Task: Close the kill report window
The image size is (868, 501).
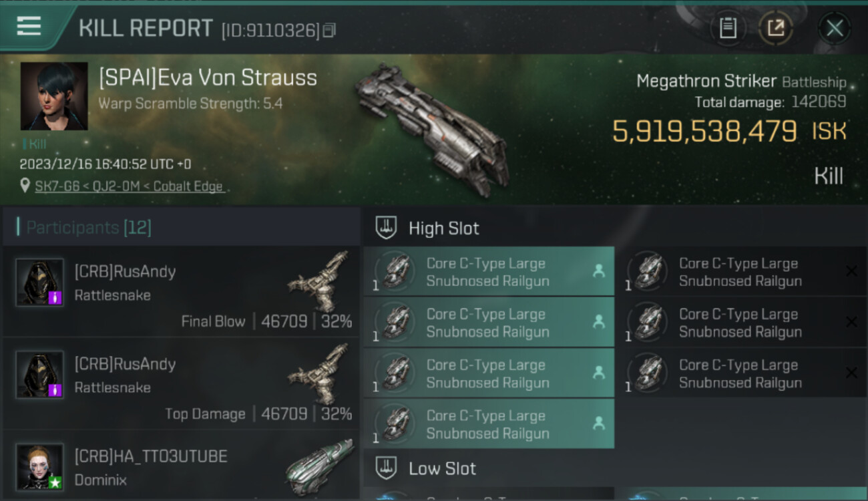Action: pos(835,28)
